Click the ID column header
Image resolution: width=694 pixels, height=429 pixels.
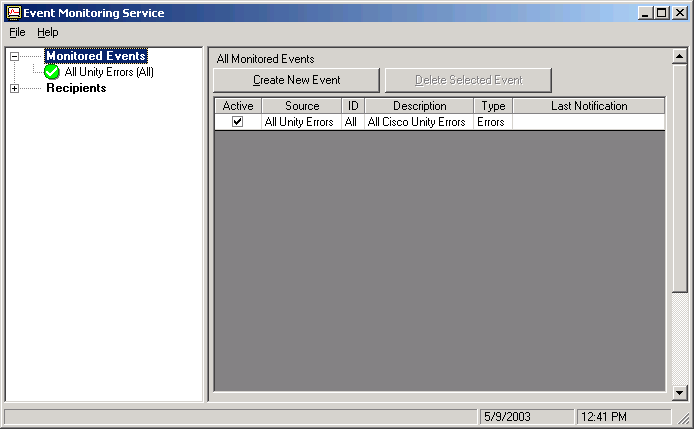point(353,106)
